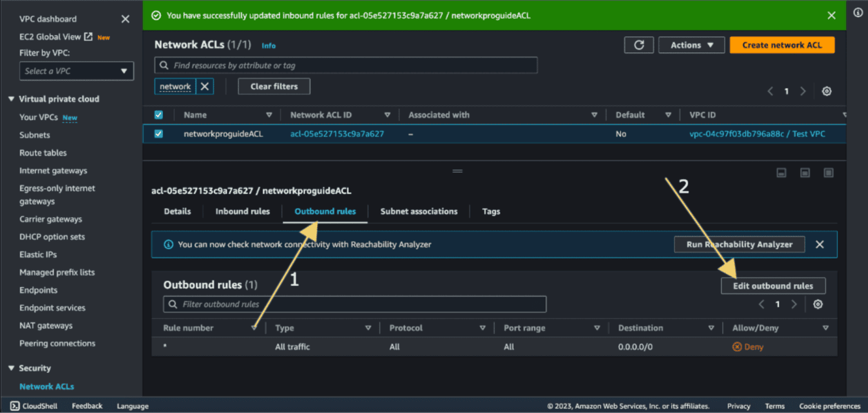Click Edit outbound rules button
Viewport: 868px width, 413px height.
pyautogui.click(x=773, y=286)
